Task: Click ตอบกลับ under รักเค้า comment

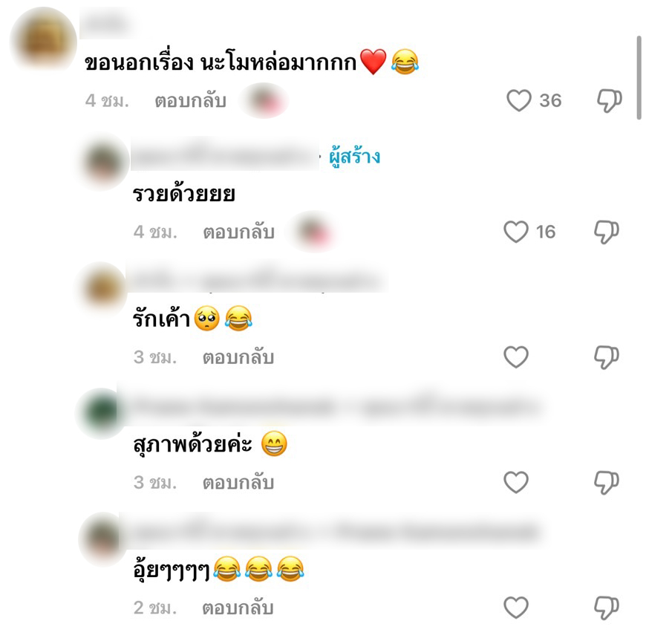Action: 238,357
